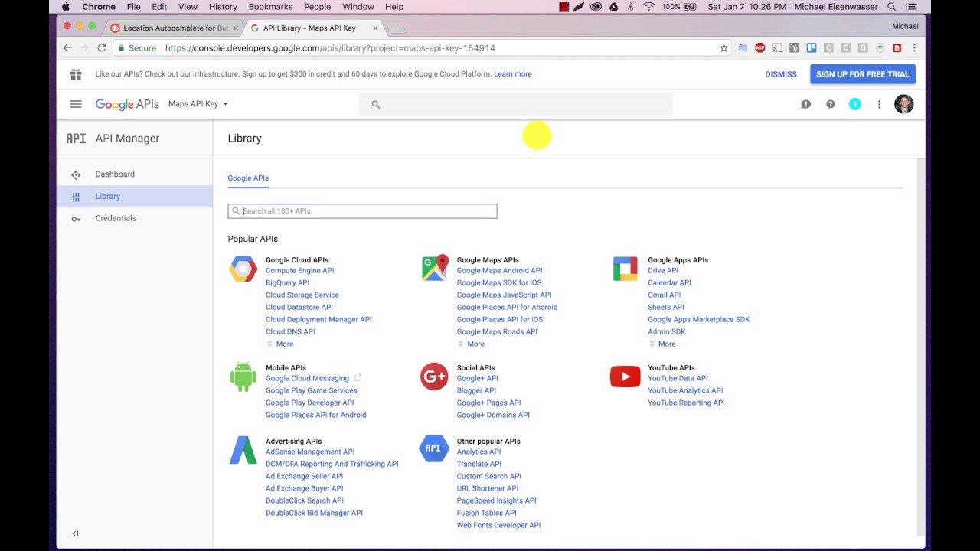
Task: Click the top console search bar
Action: pyautogui.click(x=515, y=104)
